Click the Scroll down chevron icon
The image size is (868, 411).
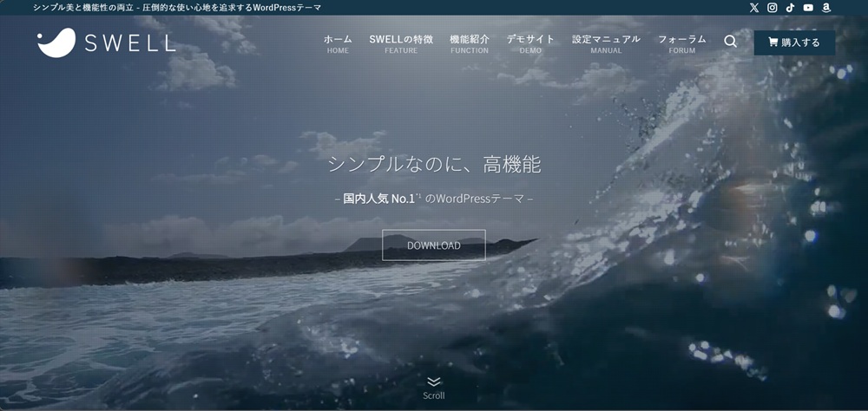[434, 382]
